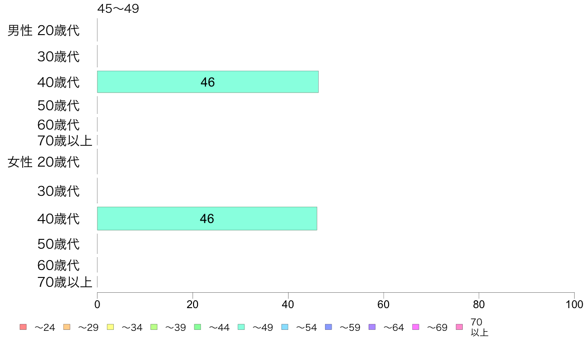Click the 70歳以上 label under 男性

coord(64,140)
